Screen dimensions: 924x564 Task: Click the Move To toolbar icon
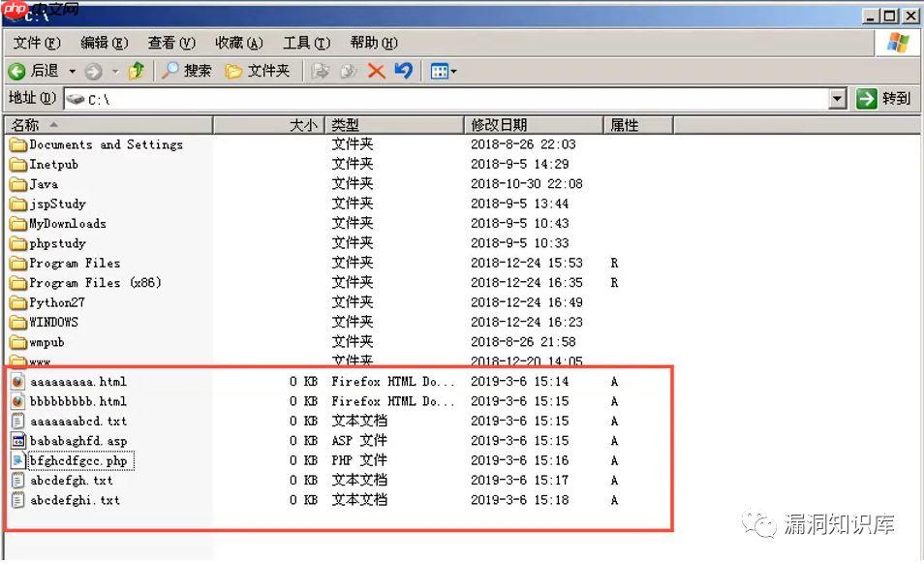[320, 72]
